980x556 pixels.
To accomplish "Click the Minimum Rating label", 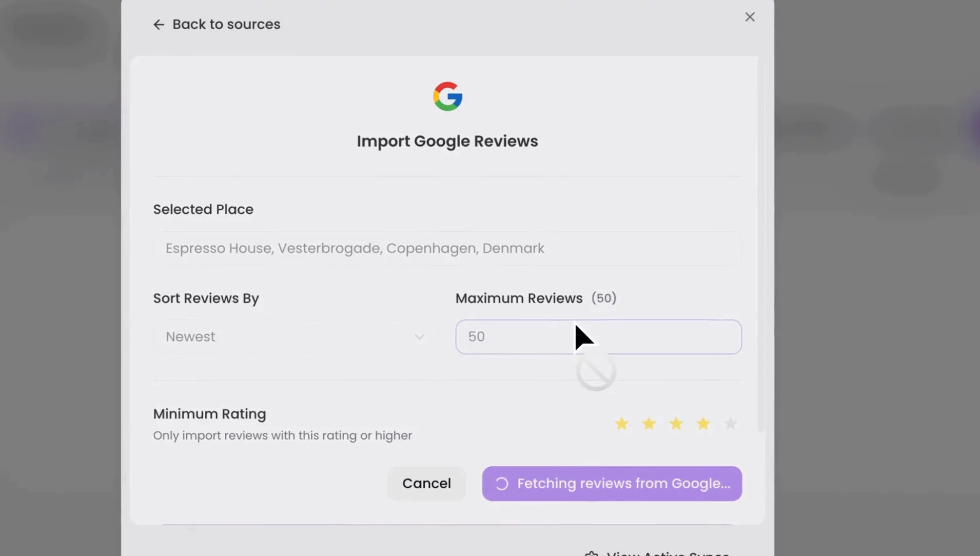I will click(x=209, y=414).
